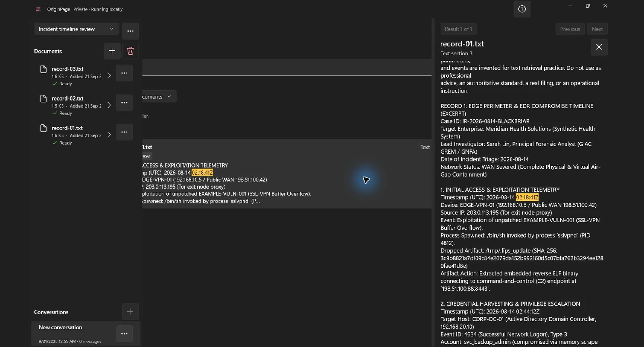This screenshot has width=644, height=347.
Task: Add a new document with plus button
Action: 112,51
